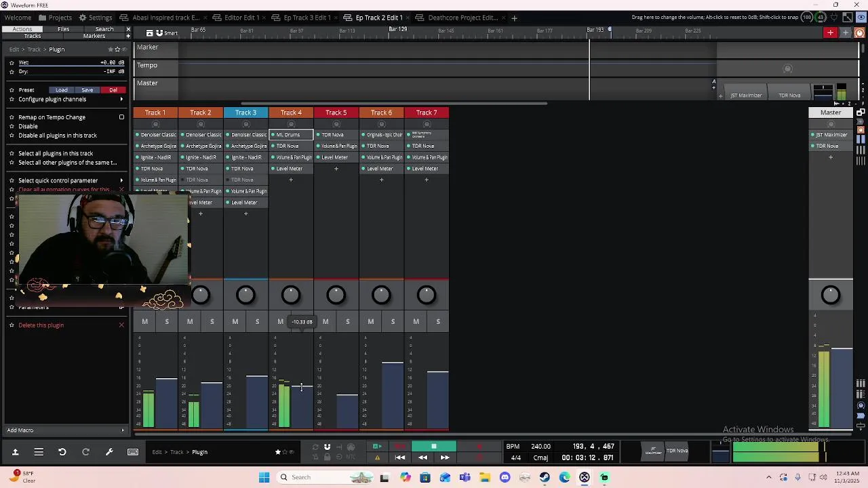Add a new edit tab with plus
Viewport: 868px width, 488px height.
point(514,18)
